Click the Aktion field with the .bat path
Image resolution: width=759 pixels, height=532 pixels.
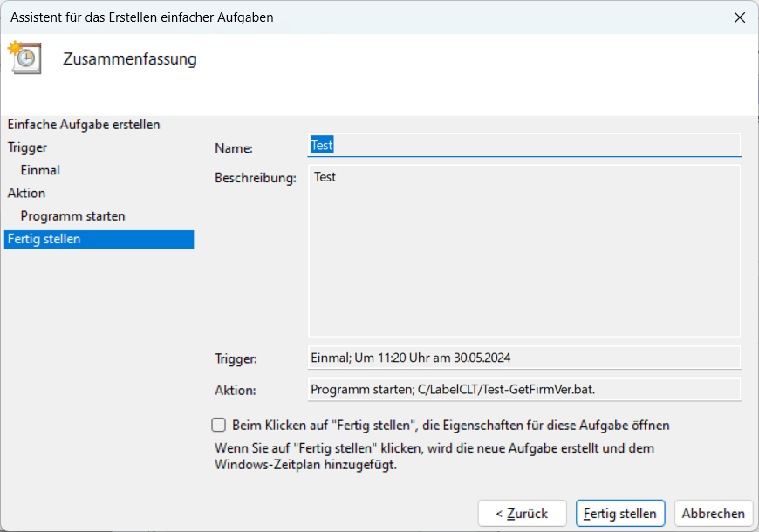tap(523, 389)
